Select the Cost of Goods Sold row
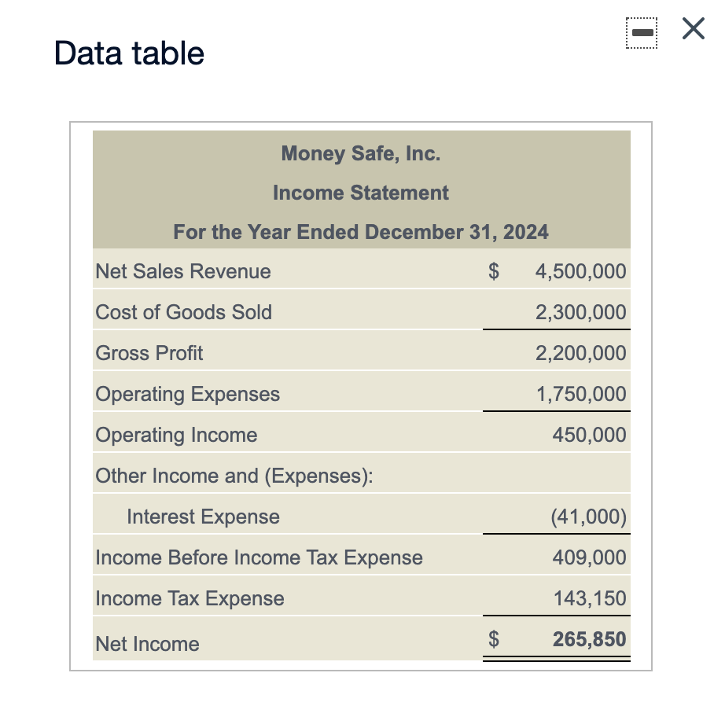This screenshot has width=714, height=728. click(x=183, y=312)
